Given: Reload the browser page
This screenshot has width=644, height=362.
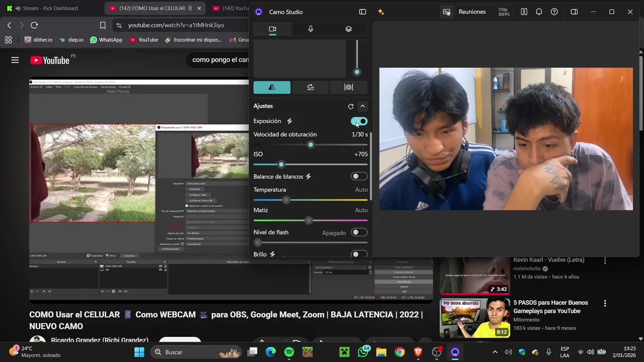Looking at the screenshot, I should coord(34,25).
